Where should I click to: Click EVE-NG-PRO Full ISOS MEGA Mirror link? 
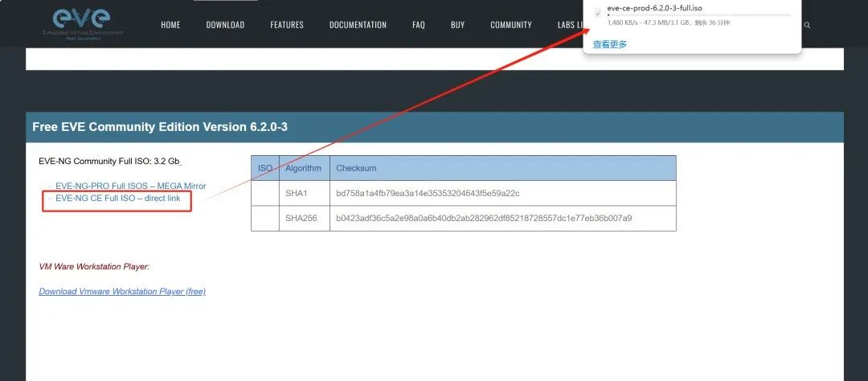click(x=131, y=186)
